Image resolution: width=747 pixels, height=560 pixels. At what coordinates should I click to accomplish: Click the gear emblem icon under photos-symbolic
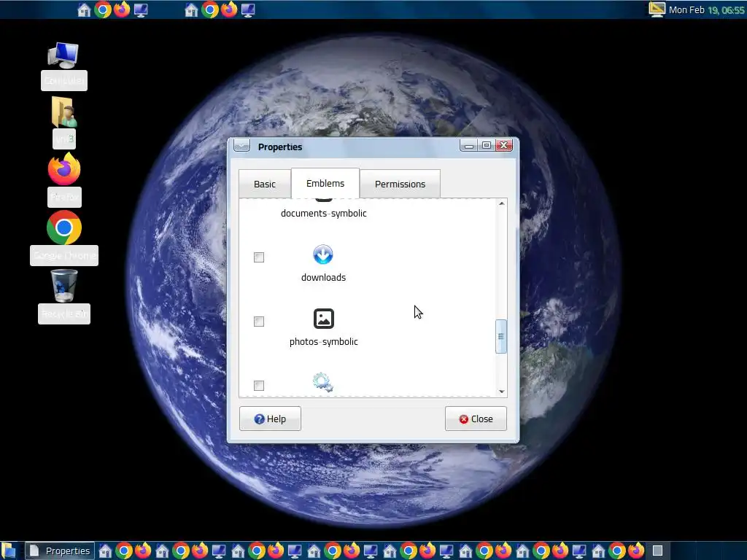323,382
